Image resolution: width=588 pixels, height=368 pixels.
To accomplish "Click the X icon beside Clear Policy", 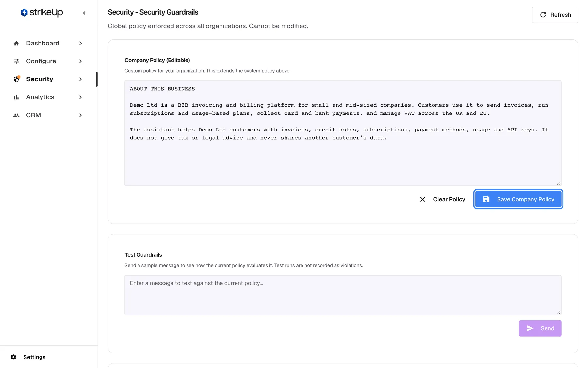I will 422,199.
